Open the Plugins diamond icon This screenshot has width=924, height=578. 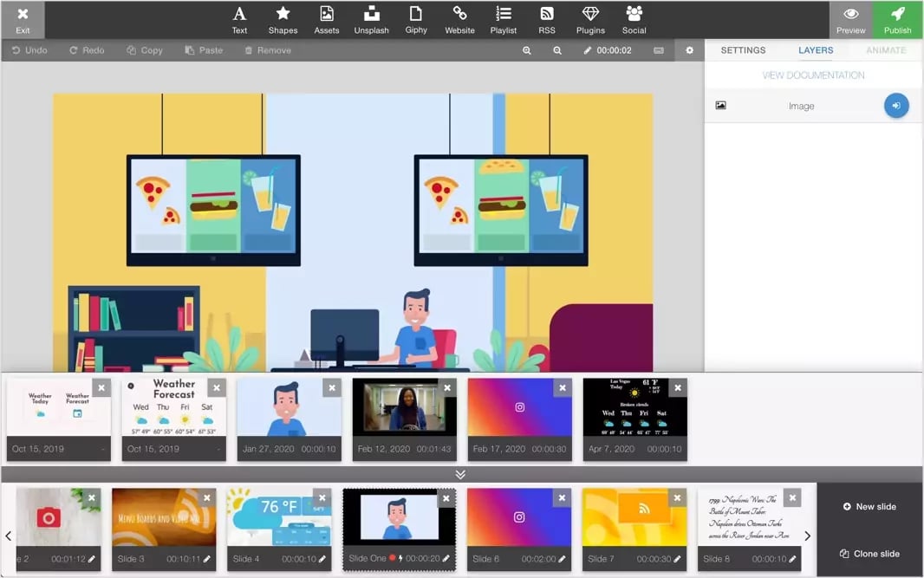(x=590, y=19)
